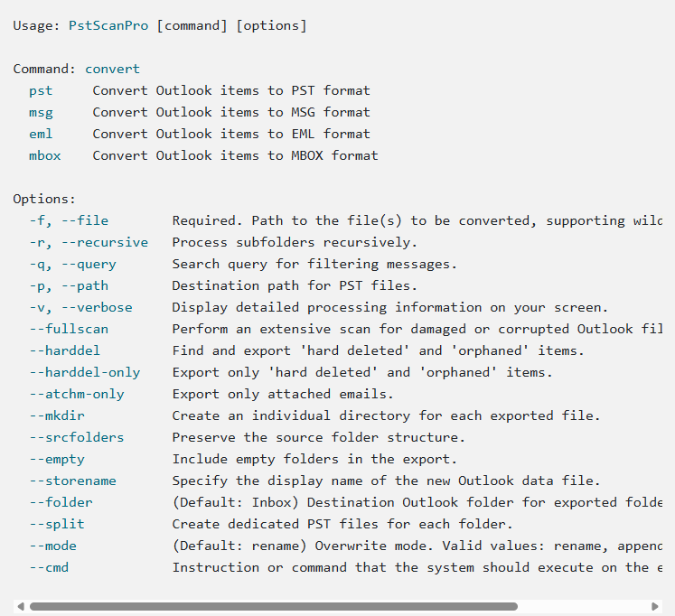Viewport: 675px width, 616px height.
Task: Click the PstScanPro program name
Action: [108, 25]
